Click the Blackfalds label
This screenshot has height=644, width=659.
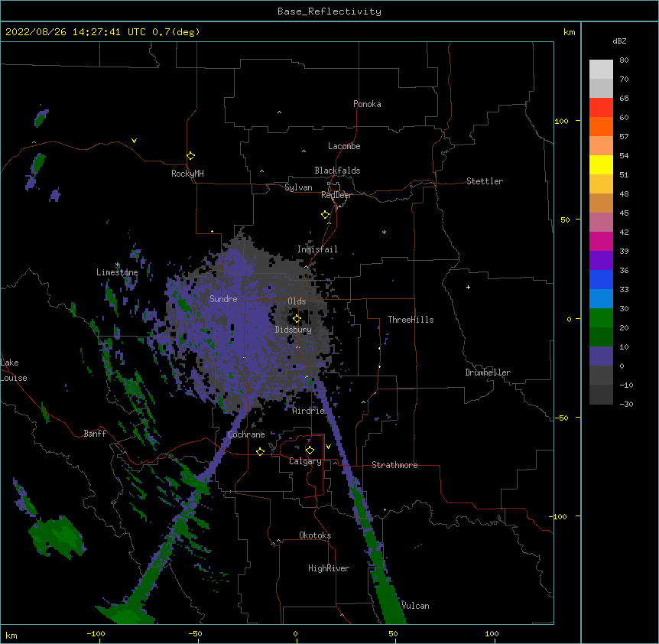pos(337,171)
